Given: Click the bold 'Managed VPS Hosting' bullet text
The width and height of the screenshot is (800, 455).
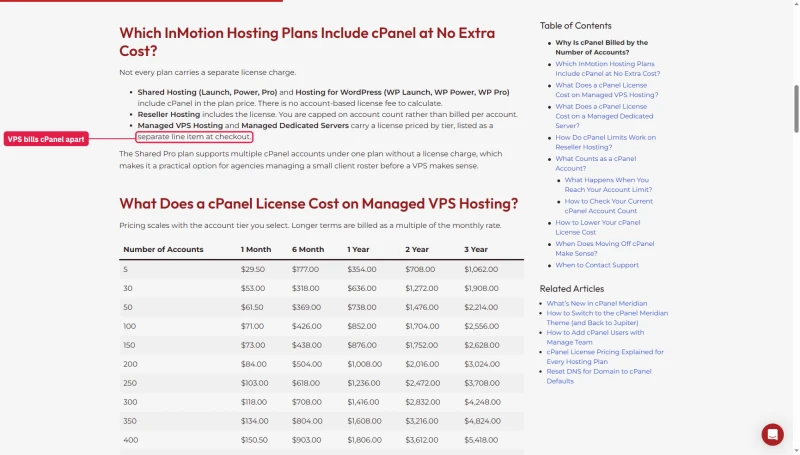Looking at the screenshot, I should pos(180,125).
